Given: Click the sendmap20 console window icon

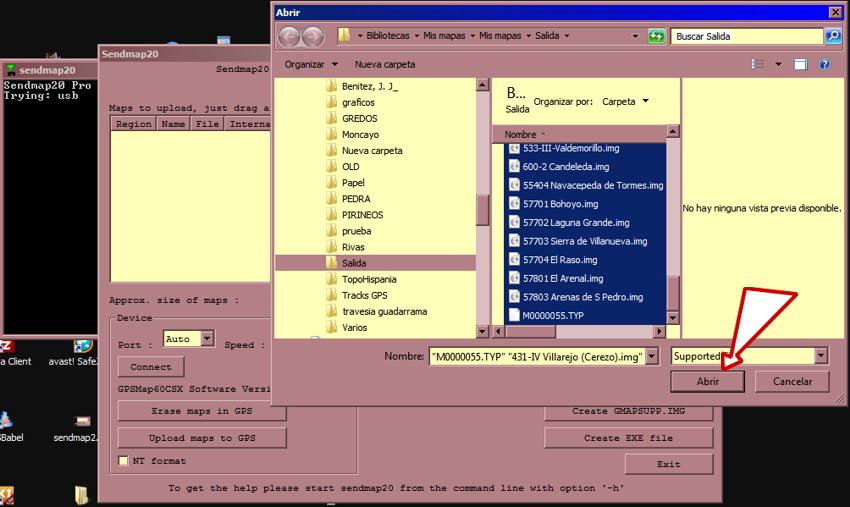Looking at the screenshot, I should pyautogui.click(x=11, y=70).
